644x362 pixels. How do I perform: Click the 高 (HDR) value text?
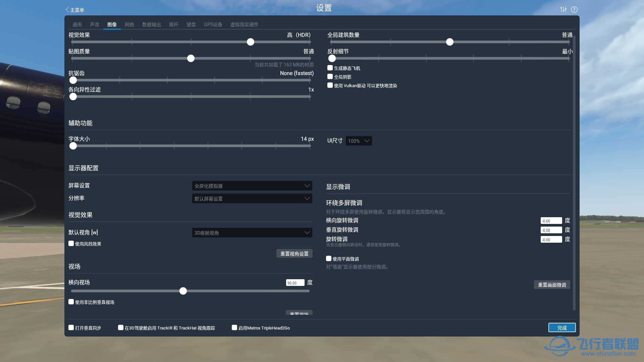point(299,35)
